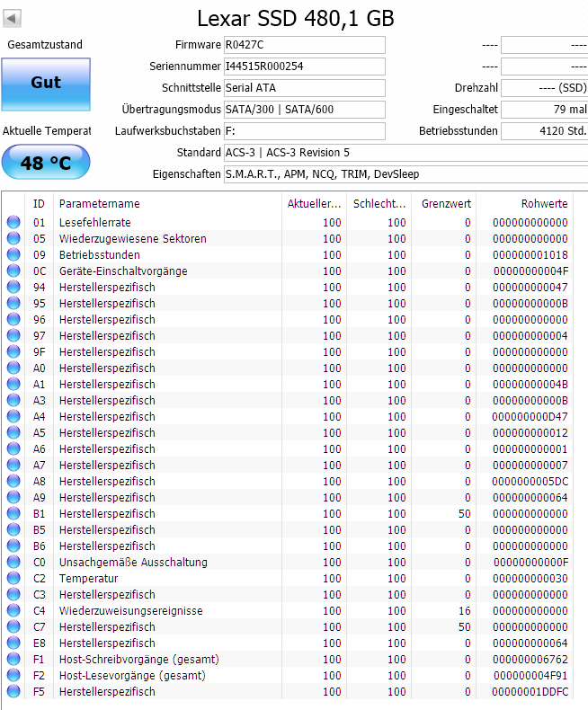The image size is (588, 710).
Task: Select the Wiederzugewiesene Sektoren parameter name
Action: pos(133,239)
